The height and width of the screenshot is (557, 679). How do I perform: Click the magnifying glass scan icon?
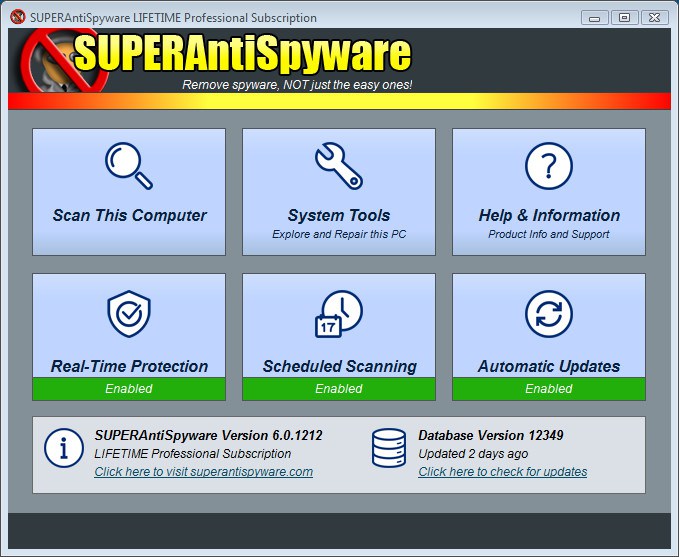point(129,165)
